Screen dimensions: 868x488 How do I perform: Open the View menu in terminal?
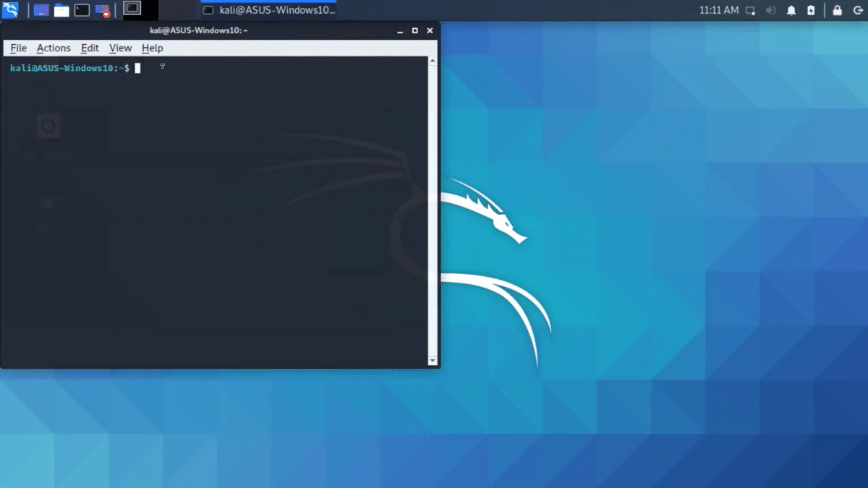point(120,48)
